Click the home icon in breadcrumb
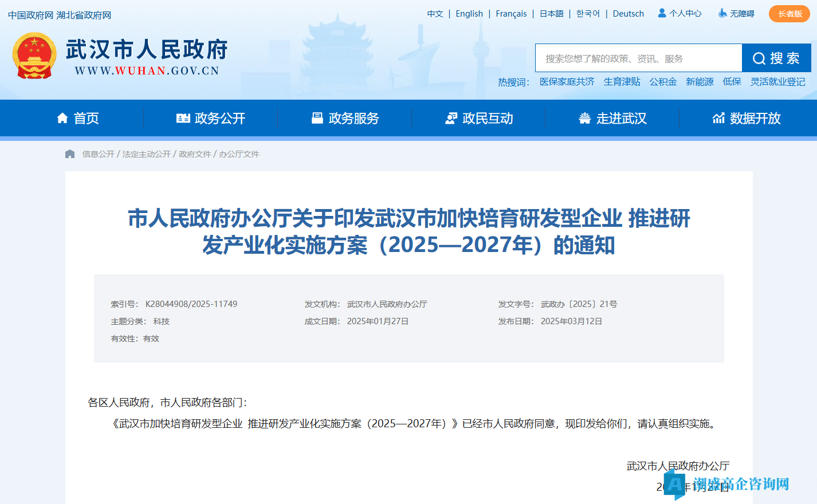The height and width of the screenshot is (504, 817). [x=70, y=154]
